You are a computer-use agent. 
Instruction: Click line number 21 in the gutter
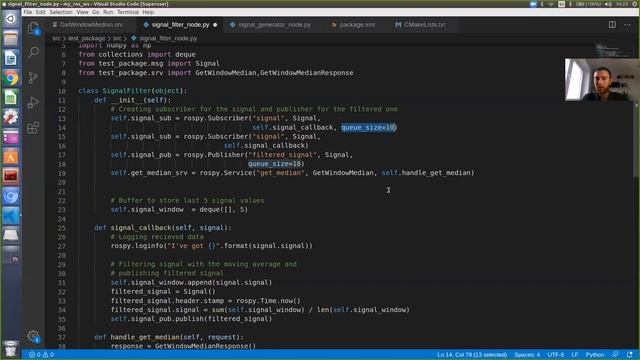point(61,191)
